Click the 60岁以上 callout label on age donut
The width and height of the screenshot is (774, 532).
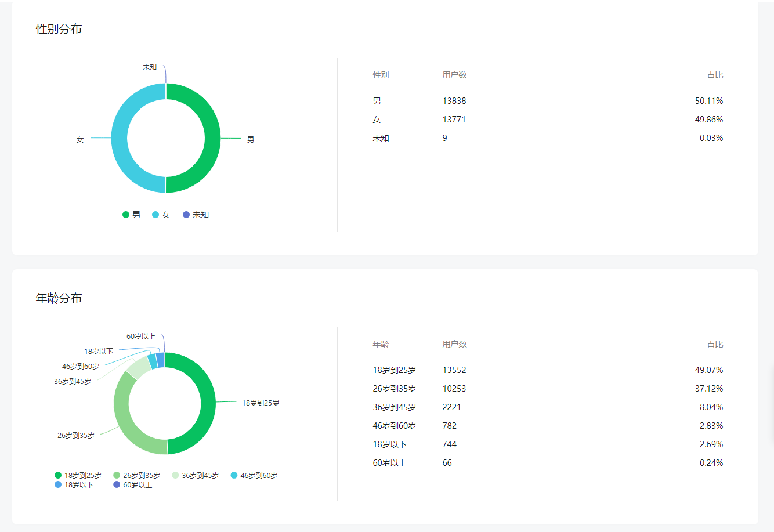point(141,336)
